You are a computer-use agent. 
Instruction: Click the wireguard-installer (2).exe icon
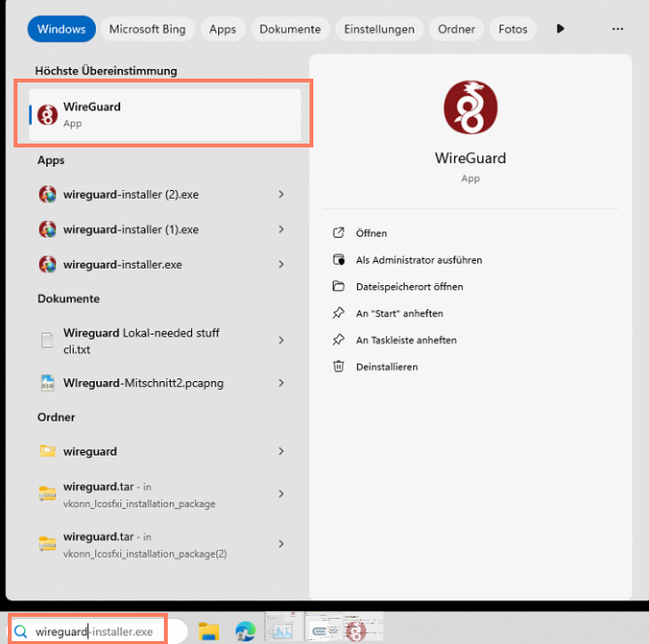click(48, 194)
